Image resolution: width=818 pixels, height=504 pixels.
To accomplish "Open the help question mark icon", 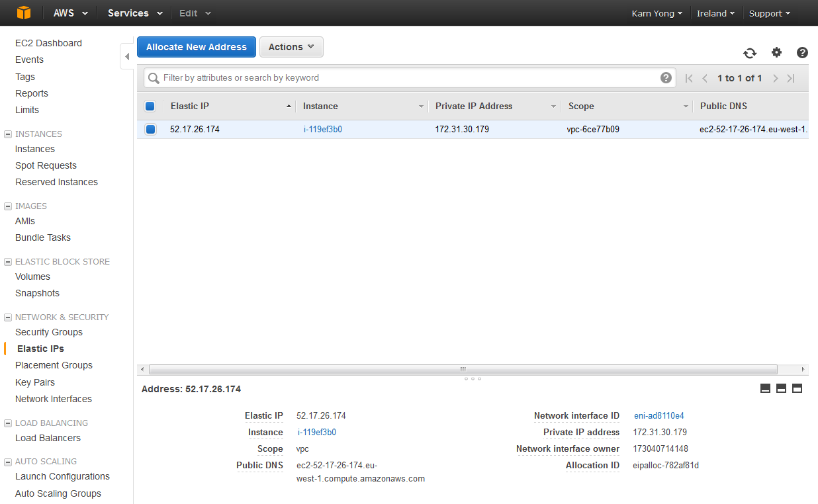I will (802, 53).
